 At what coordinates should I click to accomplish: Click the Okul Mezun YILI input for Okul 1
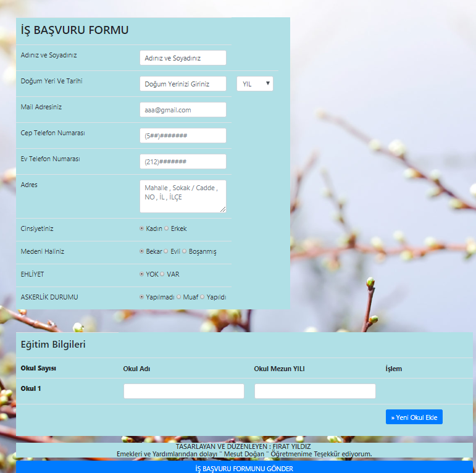(315, 391)
